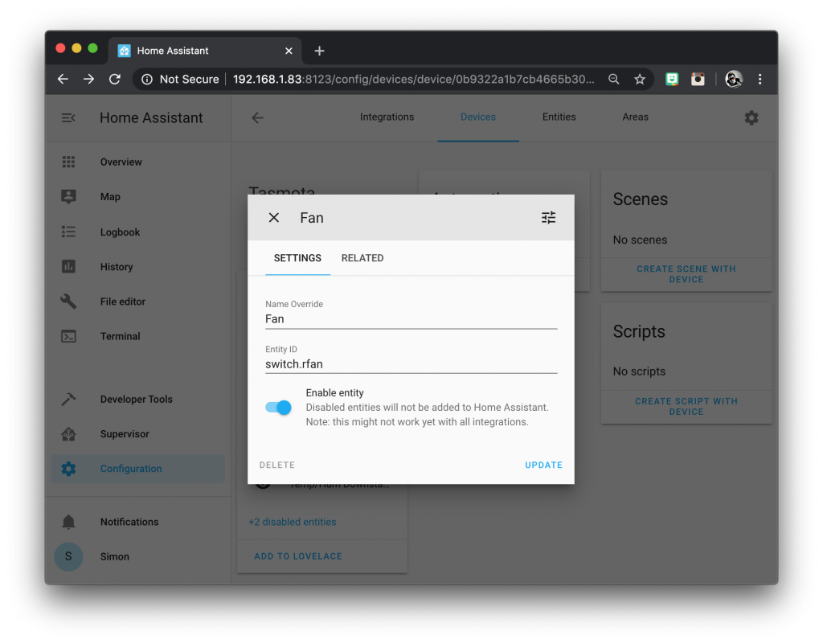The height and width of the screenshot is (644, 823).
Task: Switch to the SETTINGS tab in dialog
Action: (x=297, y=258)
